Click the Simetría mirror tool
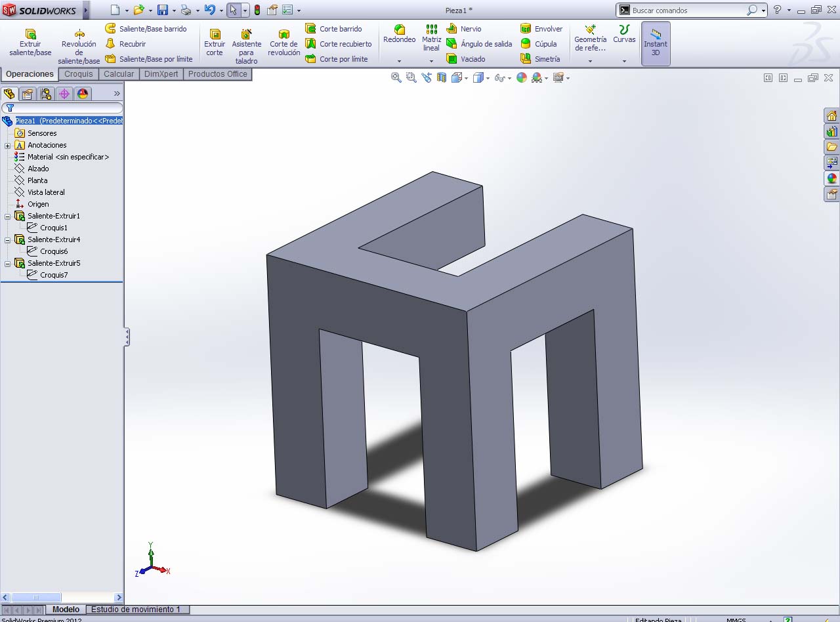This screenshot has width=840, height=622. tap(540, 59)
